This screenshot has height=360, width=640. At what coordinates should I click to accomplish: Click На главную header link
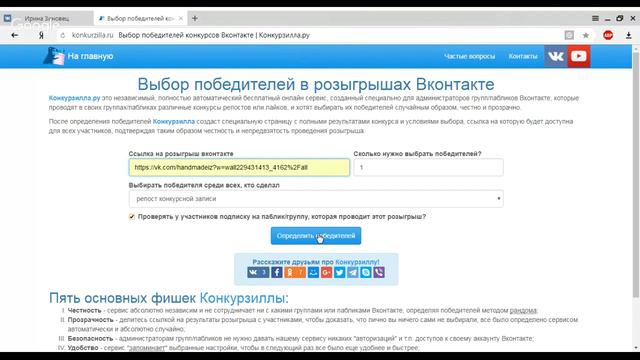point(90,56)
